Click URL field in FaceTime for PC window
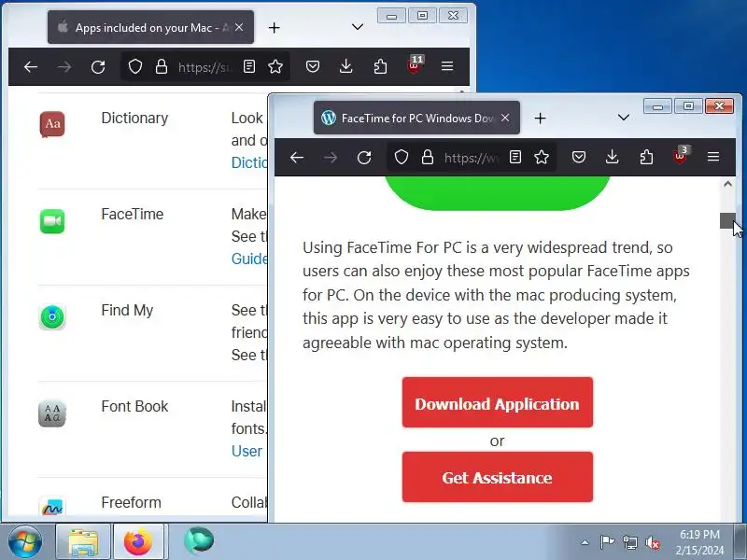 point(472,158)
